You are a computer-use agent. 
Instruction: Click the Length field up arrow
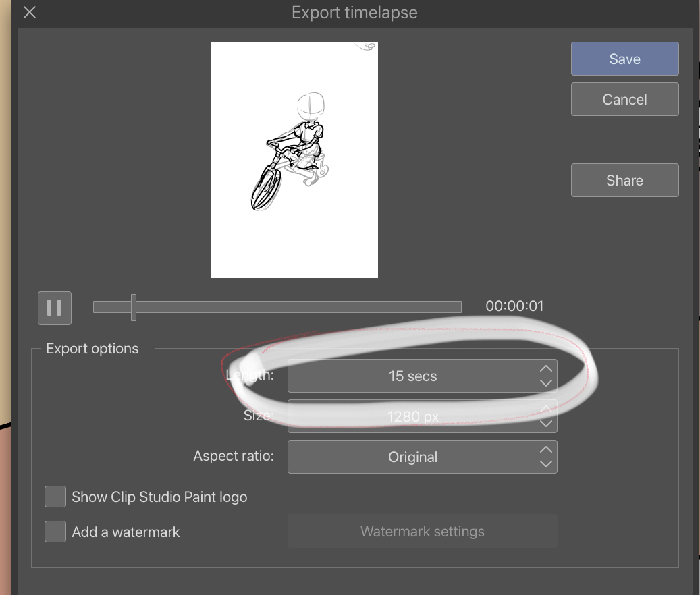click(x=546, y=368)
